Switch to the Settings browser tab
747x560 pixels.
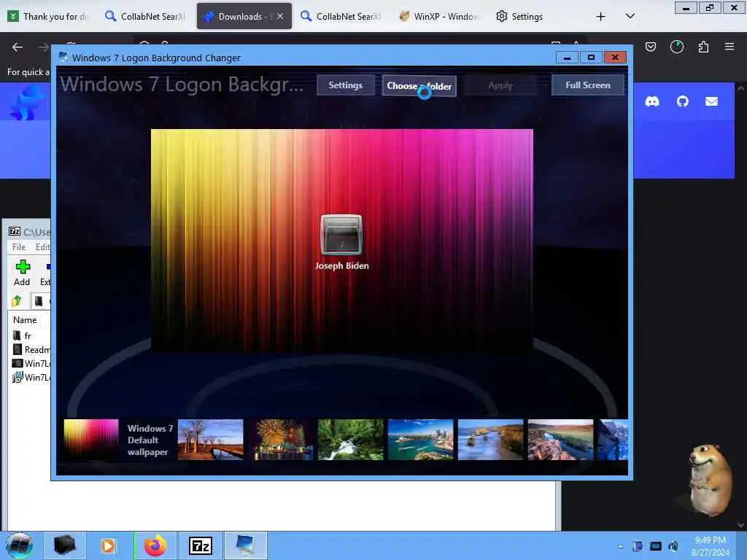point(519,17)
